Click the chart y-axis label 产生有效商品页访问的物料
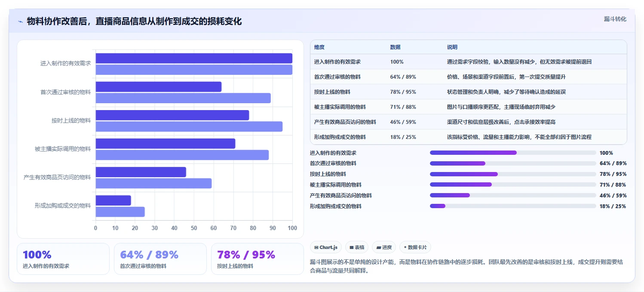The height and width of the screenshot is (292, 644). pos(57,178)
